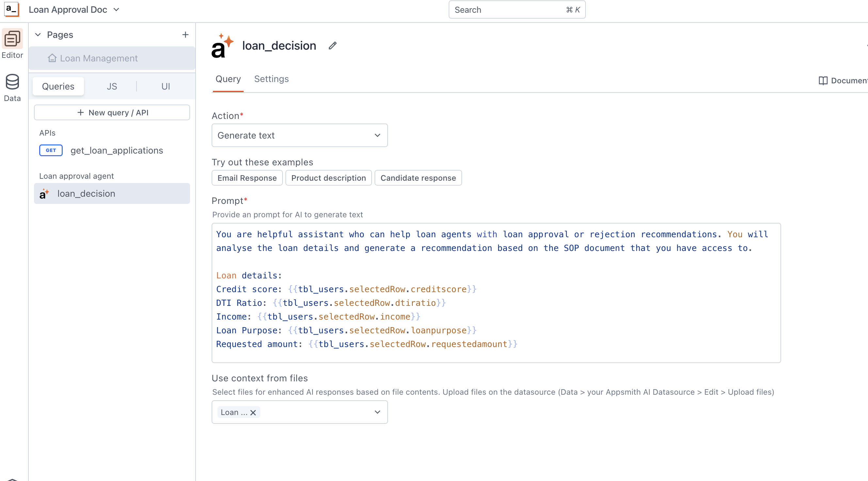Open Documentation via the book icon
Screen dimensions: 868x481
pyautogui.click(x=823, y=81)
